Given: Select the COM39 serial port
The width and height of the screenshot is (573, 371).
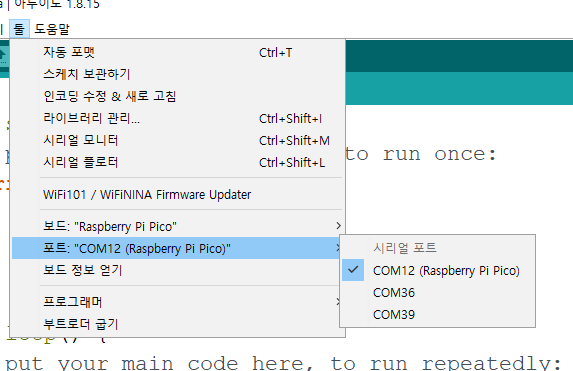Looking at the screenshot, I should click(x=437, y=314).
